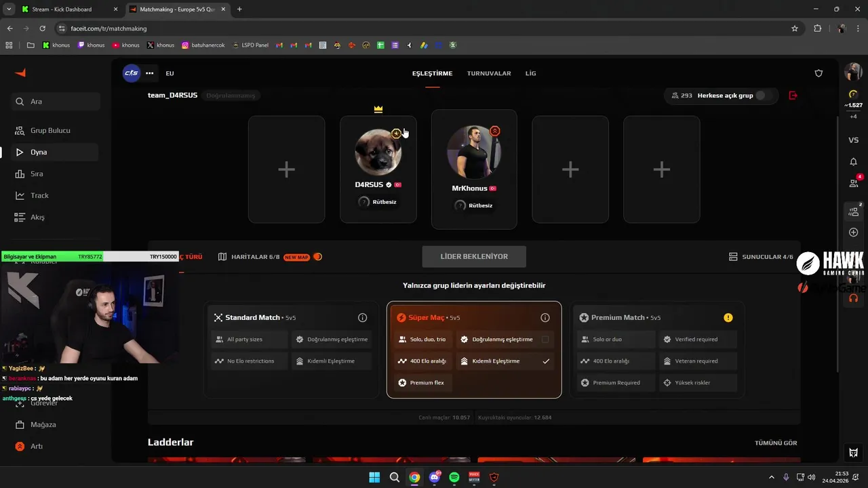The height and width of the screenshot is (488, 868).
Task: Select the EŞLEŞTİRME tab
Action: tap(432, 73)
